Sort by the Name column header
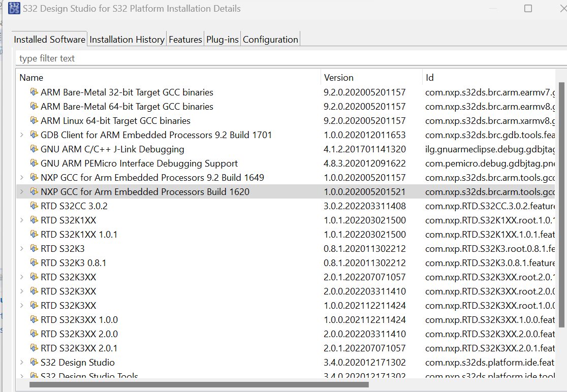Image resolution: width=567 pixels, height=392 pixels. [31, 77]
